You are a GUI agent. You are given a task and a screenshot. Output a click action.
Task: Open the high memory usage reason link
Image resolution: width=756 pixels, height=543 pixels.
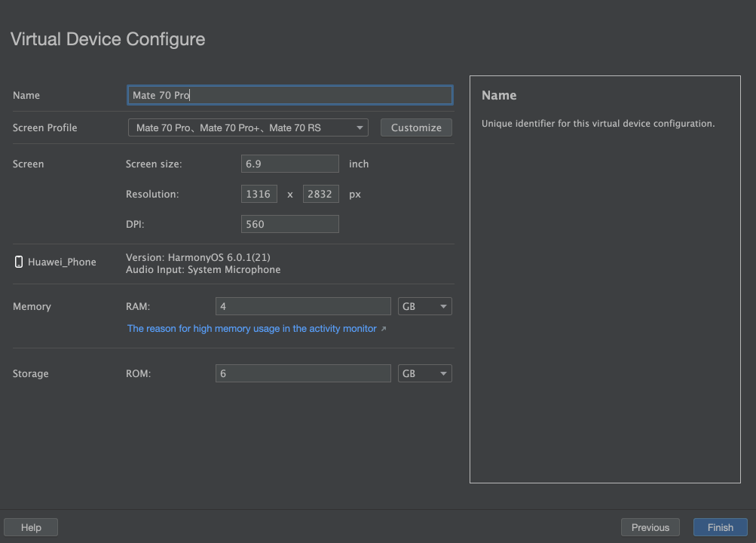click(x=252, y=328)
